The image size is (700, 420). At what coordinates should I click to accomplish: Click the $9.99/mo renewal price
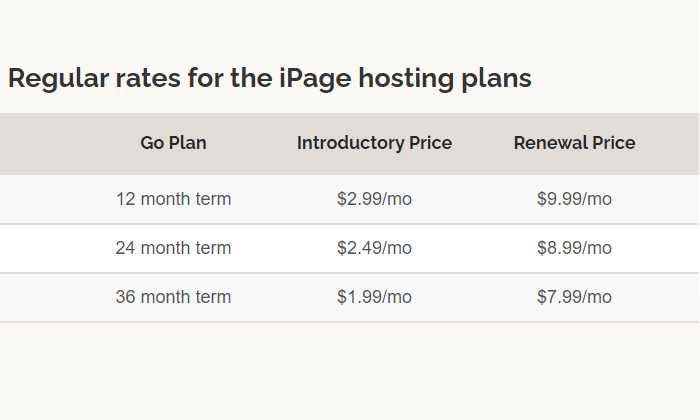pyautogui.click(x=574, y=199)
